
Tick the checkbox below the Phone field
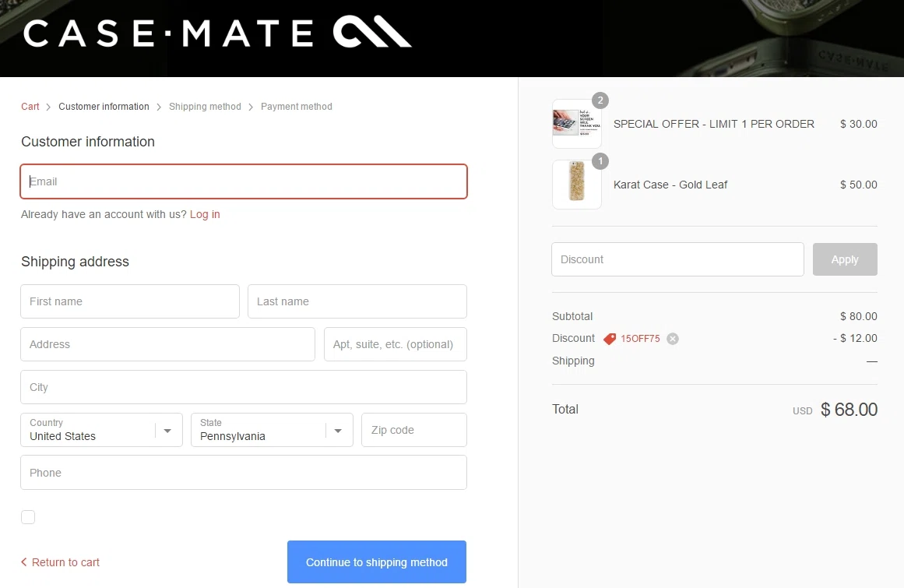(28, 517)
